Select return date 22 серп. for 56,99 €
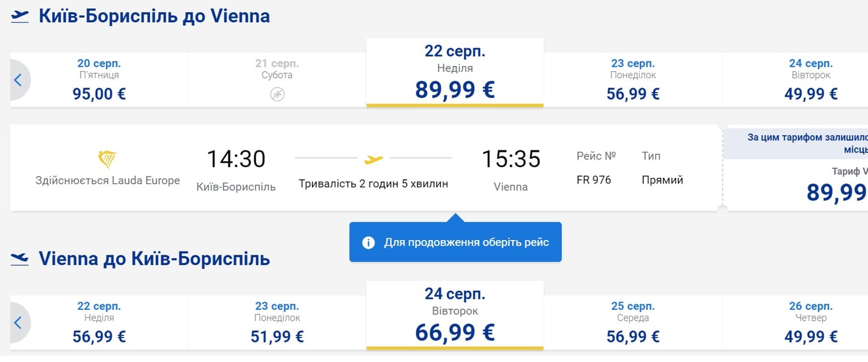The height and width of the screenshot is (362, 868). (x=99, y=323)
